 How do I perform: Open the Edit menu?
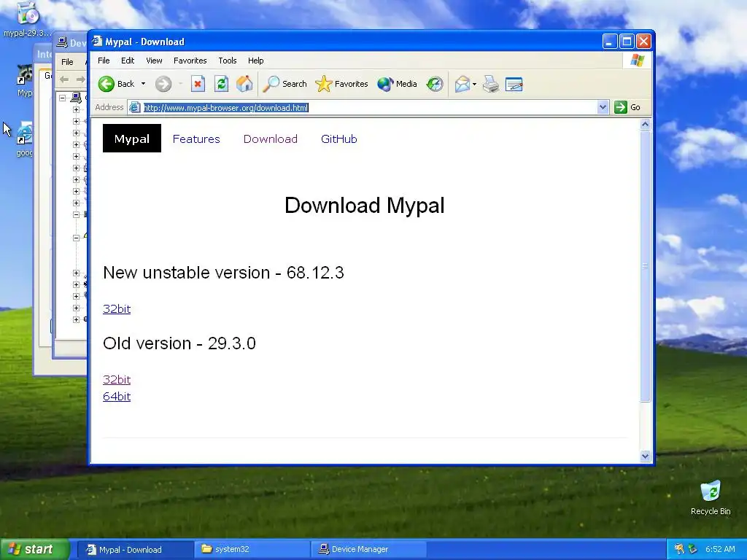(x=128, y=61)
